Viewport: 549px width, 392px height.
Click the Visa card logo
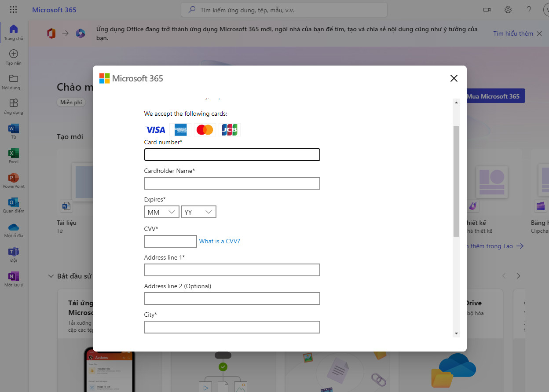(x=155, y=130)
